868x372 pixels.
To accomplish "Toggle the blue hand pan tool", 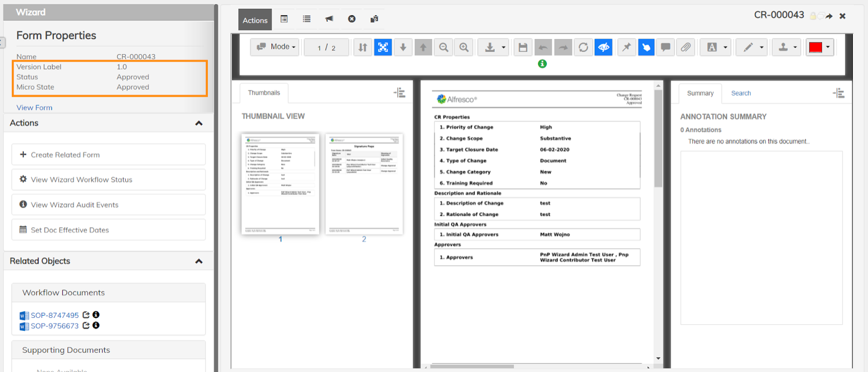I will tap(646, 47).
